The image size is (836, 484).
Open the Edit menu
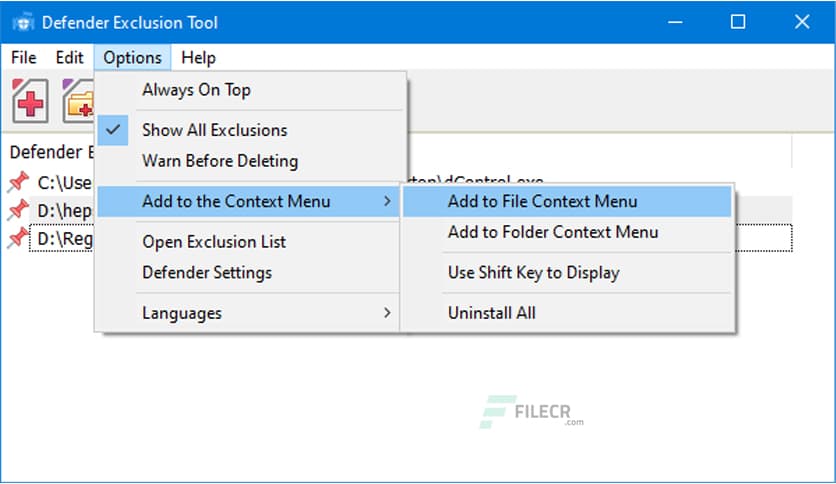click(x=69, y=58)
